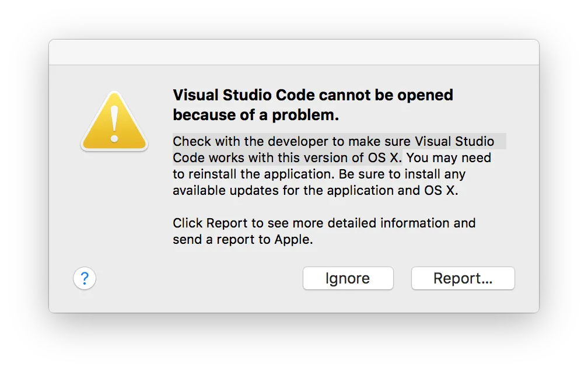Click the yellow warning triangle icon
The height and width of the screenshot is (371, 588).
click(114, 123)
